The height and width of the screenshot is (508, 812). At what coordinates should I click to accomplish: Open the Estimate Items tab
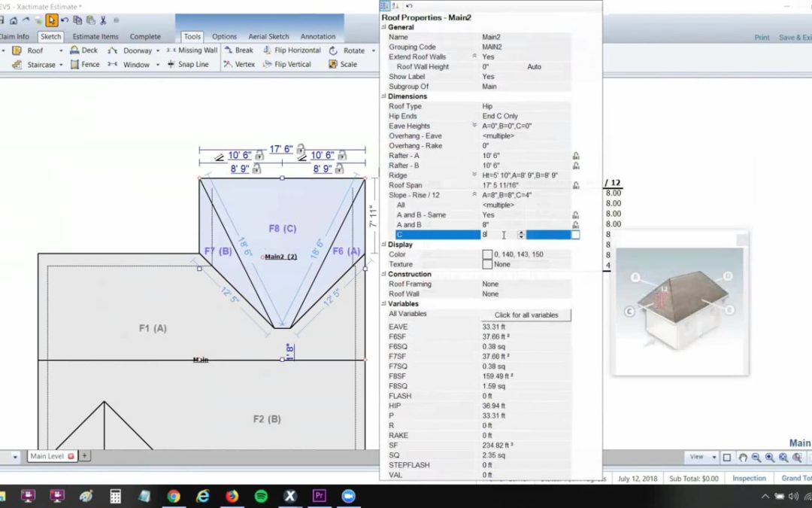(x=95, y=37)
